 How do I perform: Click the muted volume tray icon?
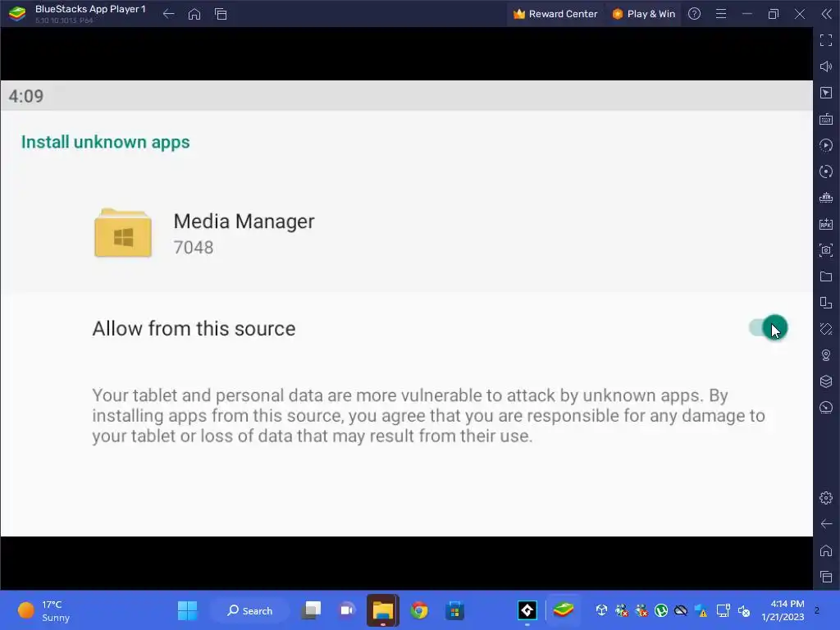coord(743,610)
